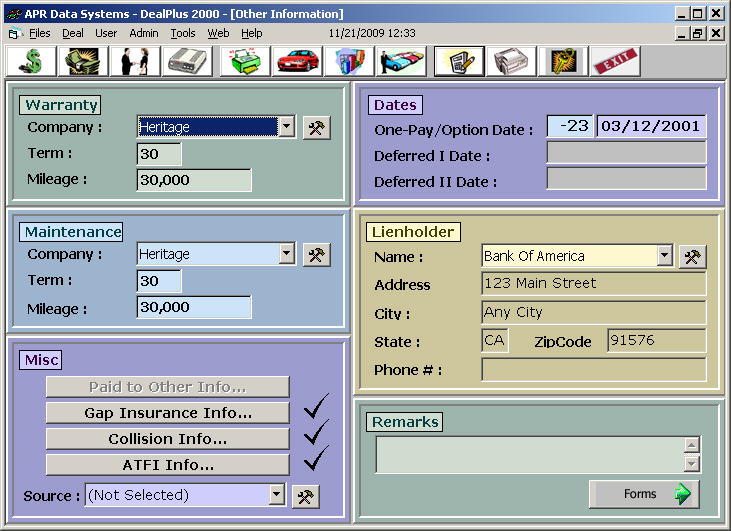Expand the Lienholder Name dropdown
This screenshot has height=531, width=731.
(664, 256)
